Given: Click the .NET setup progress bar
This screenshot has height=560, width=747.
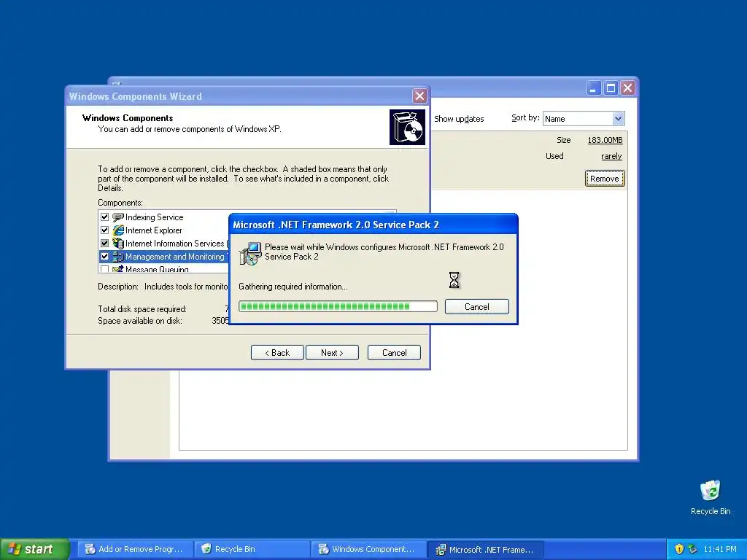Looking at the screenshot, I should [x=338, y=306].
